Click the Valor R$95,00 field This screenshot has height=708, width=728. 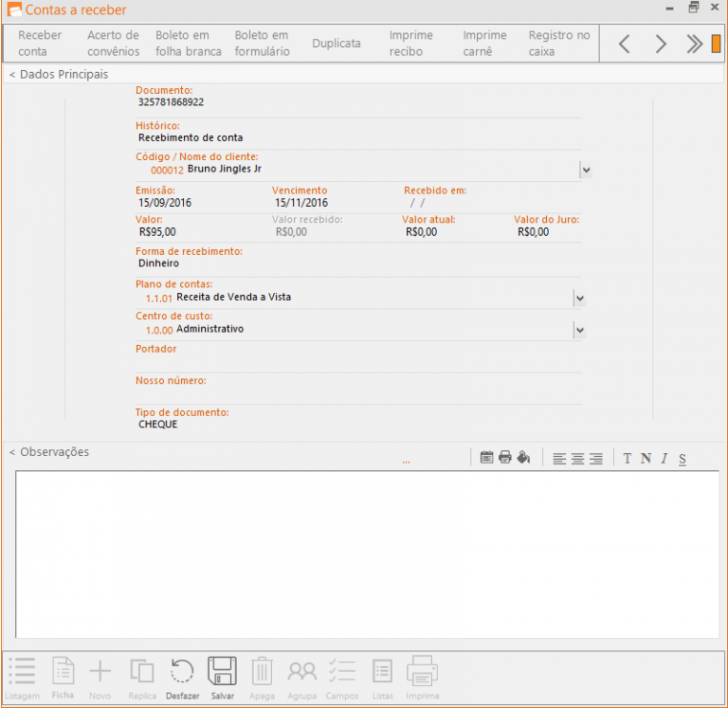157,232
